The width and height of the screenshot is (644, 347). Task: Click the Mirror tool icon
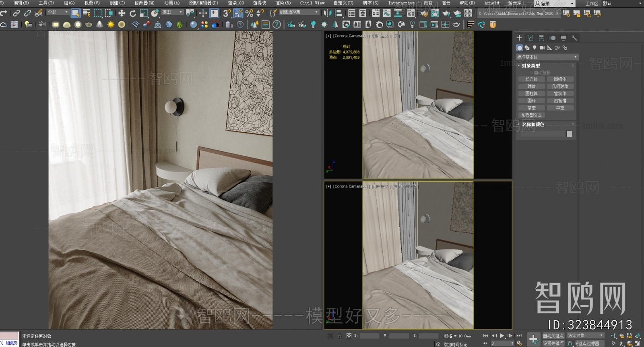click(x=327, y=13)
